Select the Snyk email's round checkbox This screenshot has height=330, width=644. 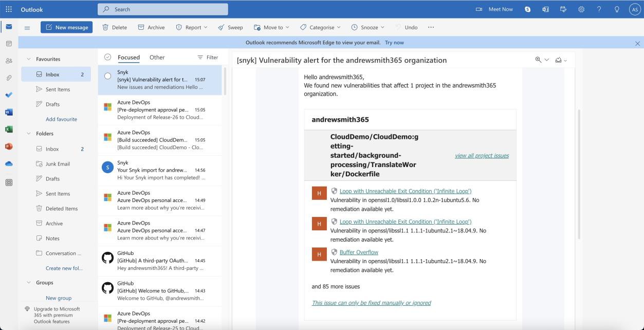click(107, 76)
